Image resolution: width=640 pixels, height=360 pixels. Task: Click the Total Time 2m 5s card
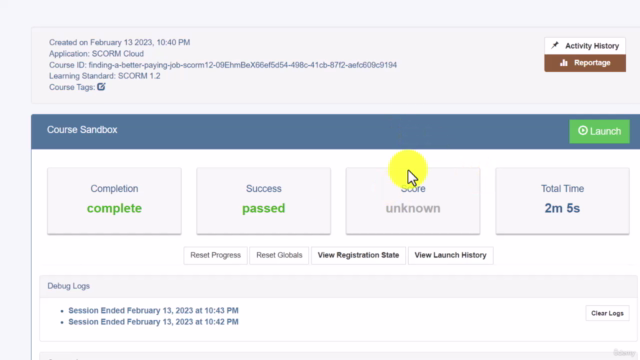562,201
